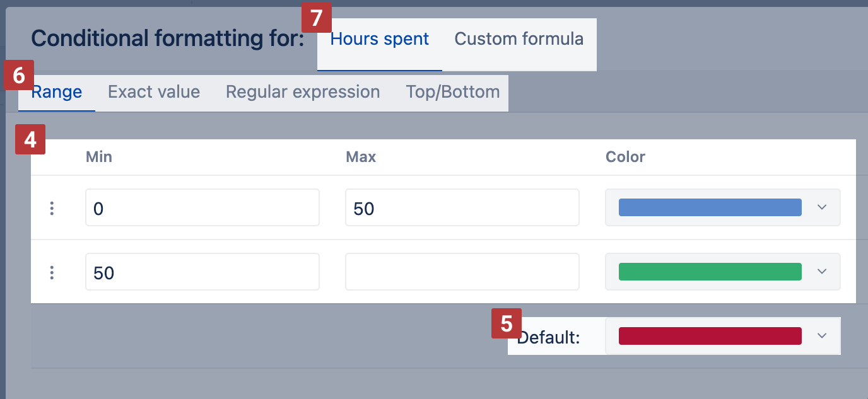This screenshot has width=868, height=399.
Task: Open the Regular expression tab
Action: [303, 92]
